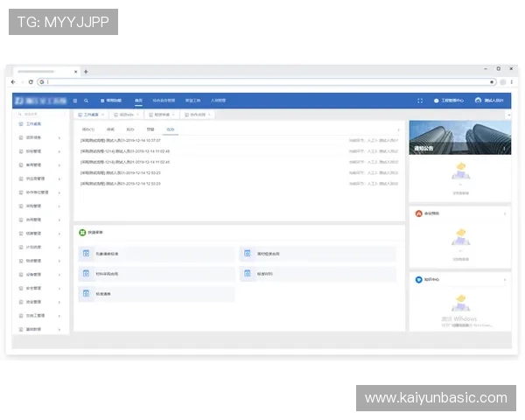Open the last task entry dated 12:53:23
Image resolution: width=525 pixels, height=420 pixels.
(121, 184)
